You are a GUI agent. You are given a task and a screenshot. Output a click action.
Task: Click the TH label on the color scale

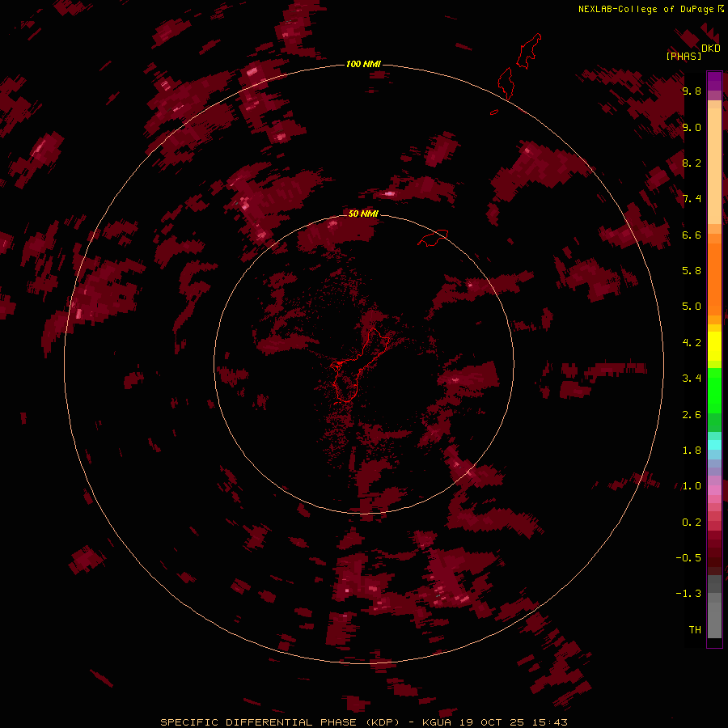pos(695,630)
